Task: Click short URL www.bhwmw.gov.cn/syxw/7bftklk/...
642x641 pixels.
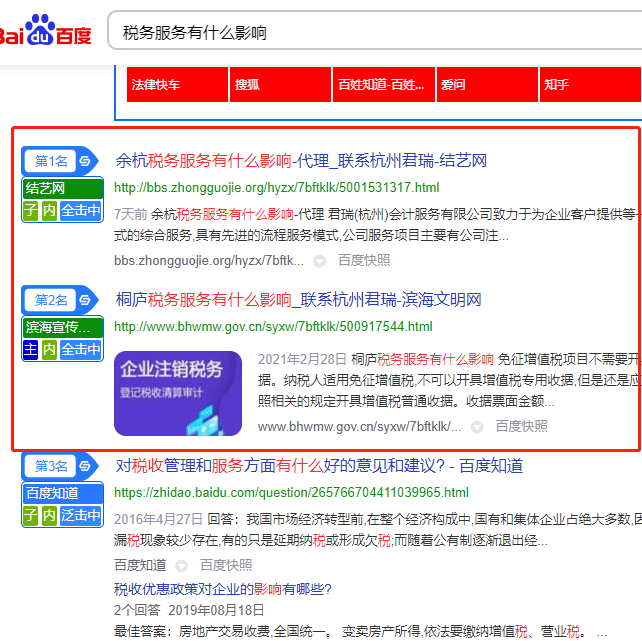Action: (x=359, y=427)
